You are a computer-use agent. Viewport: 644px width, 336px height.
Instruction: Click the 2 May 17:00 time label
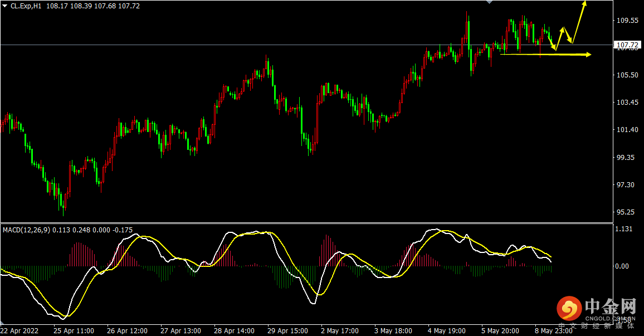point(341,330)
